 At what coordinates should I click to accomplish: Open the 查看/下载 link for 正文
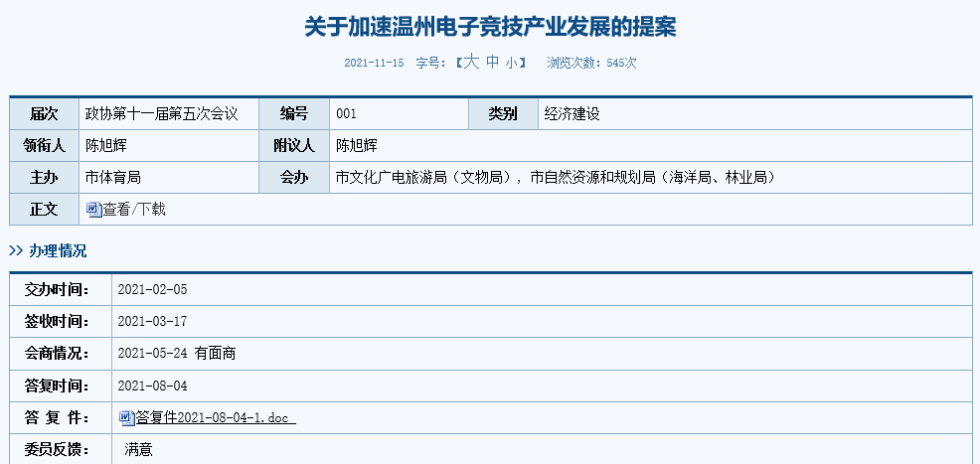[x=134, y=210]
